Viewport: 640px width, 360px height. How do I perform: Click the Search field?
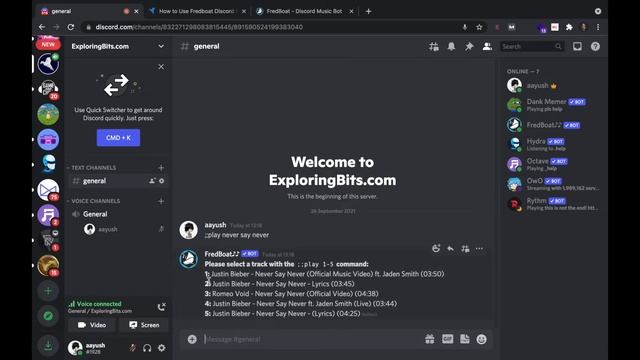pyautogui.click(x=532, y=47)
